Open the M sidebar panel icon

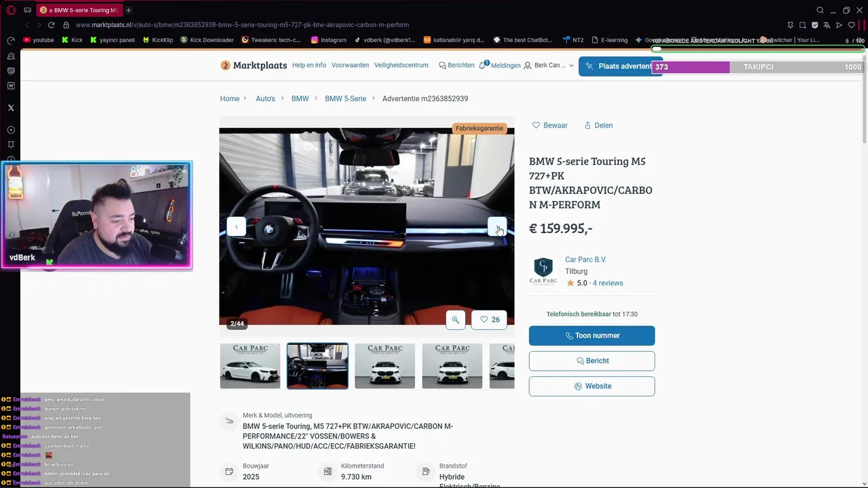[11, 86]
